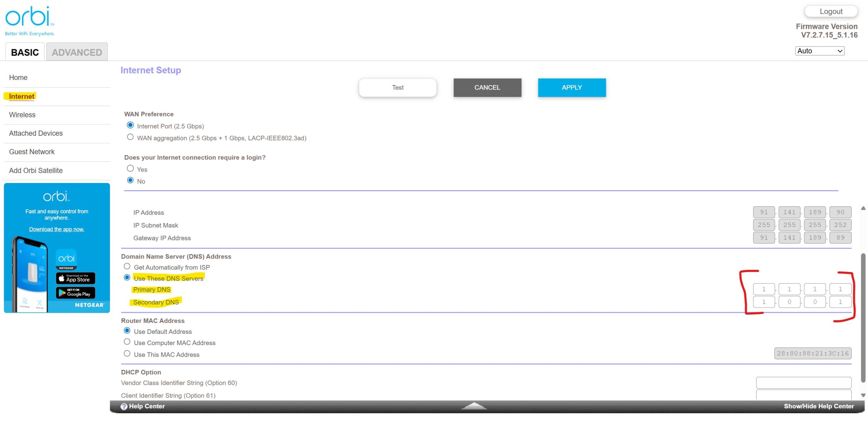
Task: Click the Orbi app icon in banner
Action: pyautogui.click(x=66, y=259)
